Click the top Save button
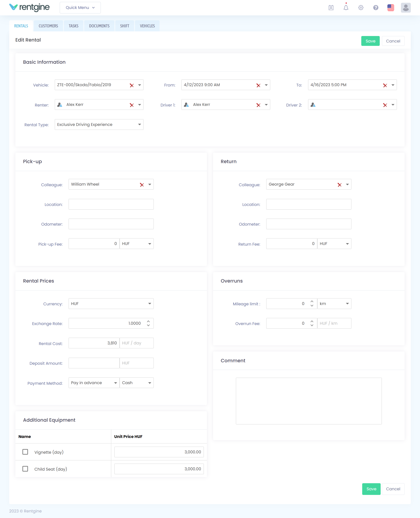The image size is (420, 518). click(x=370, y=41)
